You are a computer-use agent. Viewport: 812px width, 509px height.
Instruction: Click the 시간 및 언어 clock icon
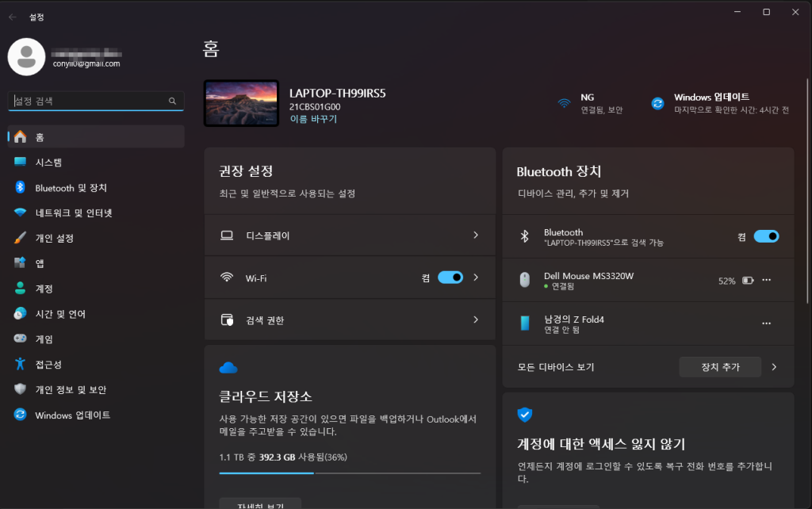click(20, 314)
